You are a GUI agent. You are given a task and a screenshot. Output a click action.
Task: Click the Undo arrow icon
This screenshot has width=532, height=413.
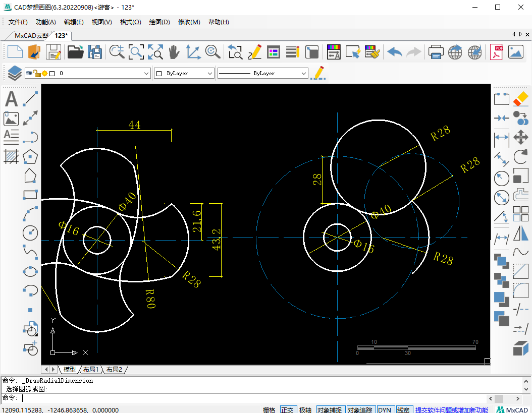tap(395, 52)
